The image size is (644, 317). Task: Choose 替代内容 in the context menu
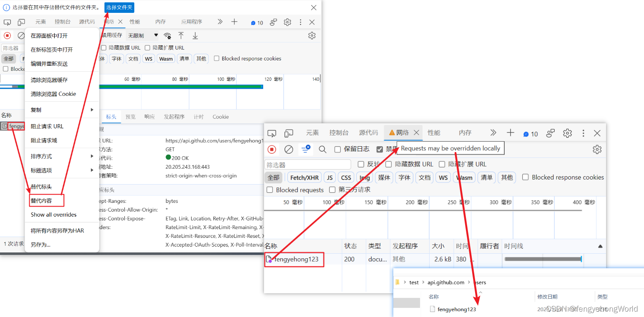click(x=62, y=200)
